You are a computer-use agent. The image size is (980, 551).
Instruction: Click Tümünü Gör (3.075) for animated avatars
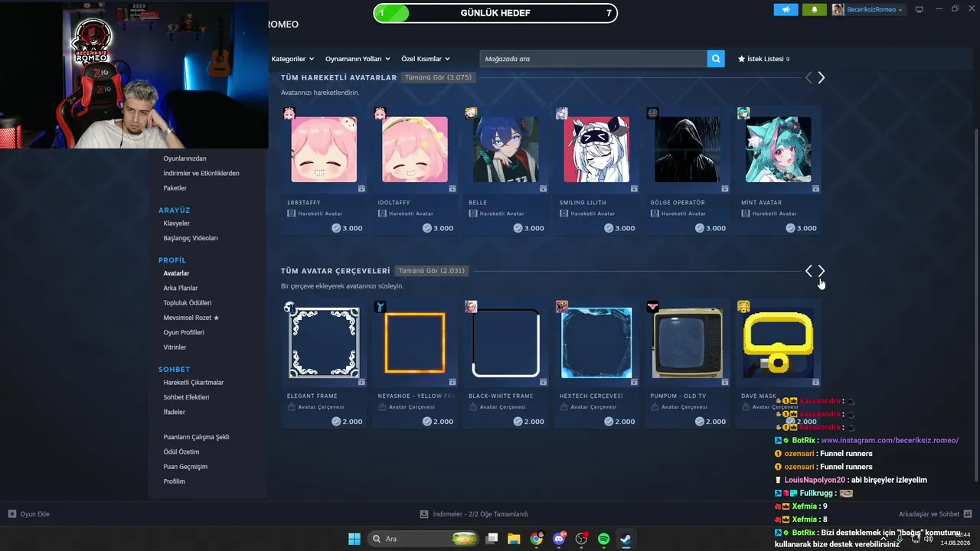click(x=439, y=77)
